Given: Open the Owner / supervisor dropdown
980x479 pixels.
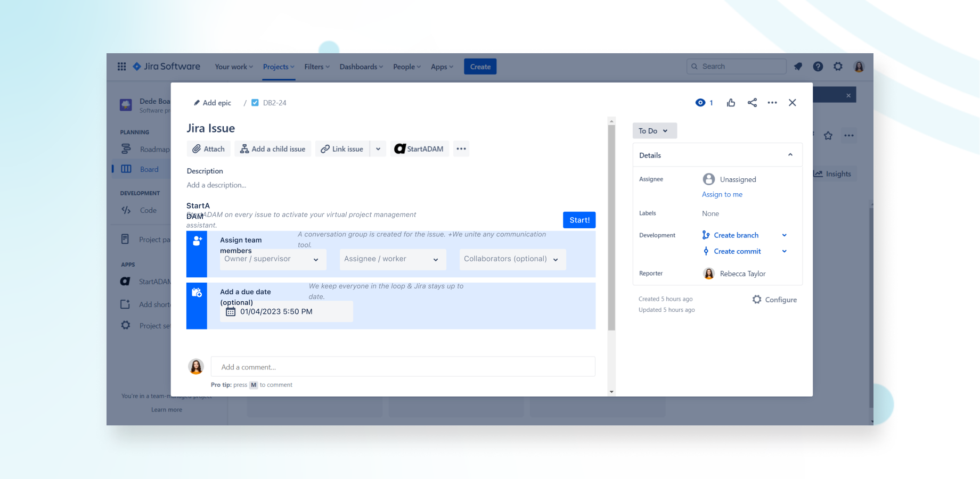Looking at the screenshot, I should (x=272, y=259).
